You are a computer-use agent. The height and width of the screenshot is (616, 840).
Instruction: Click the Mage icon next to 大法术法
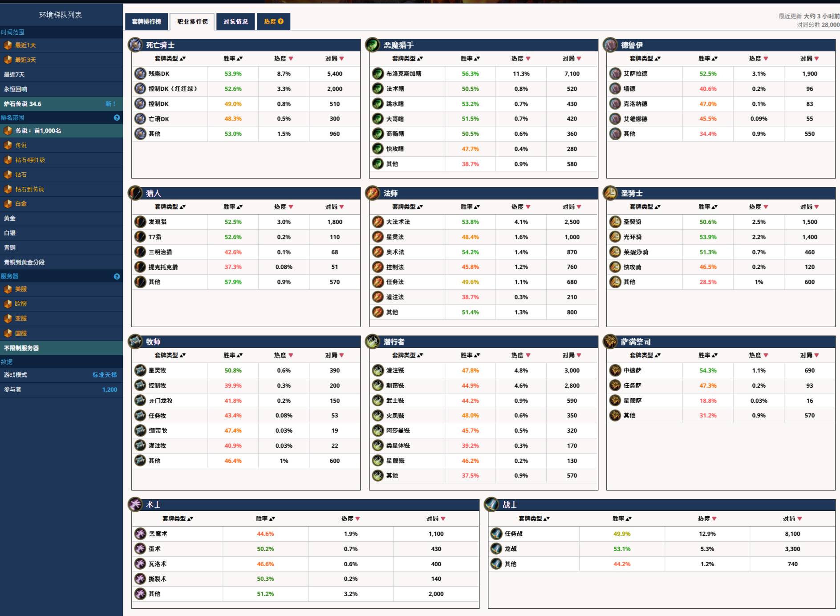point(377,222)
